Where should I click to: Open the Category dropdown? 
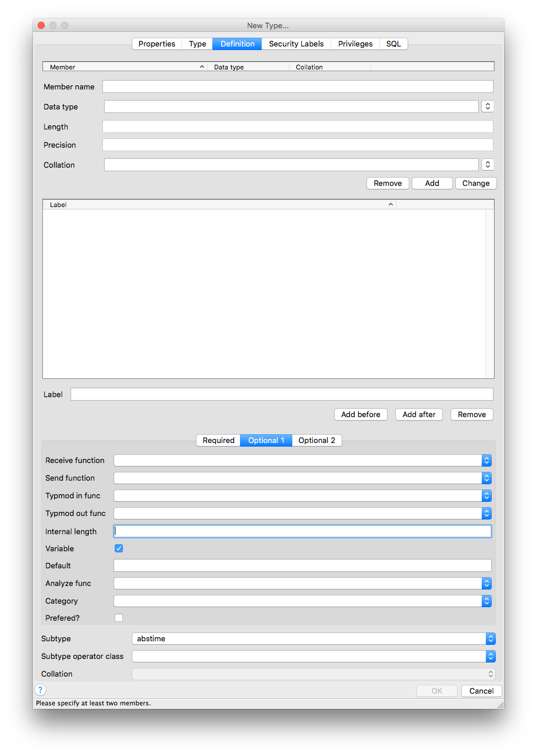[486, 601]
